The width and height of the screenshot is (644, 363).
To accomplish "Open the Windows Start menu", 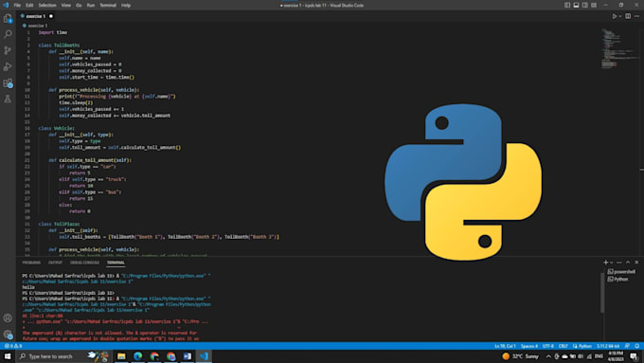I will pos(8,356).
